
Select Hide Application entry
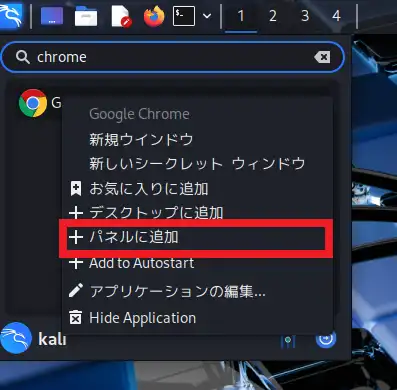click(197, 318)
